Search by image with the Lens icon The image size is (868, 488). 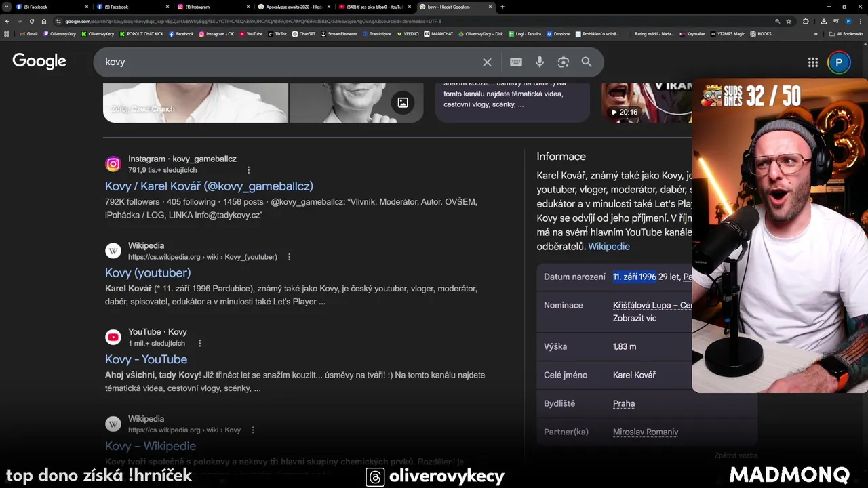point(563,62)
